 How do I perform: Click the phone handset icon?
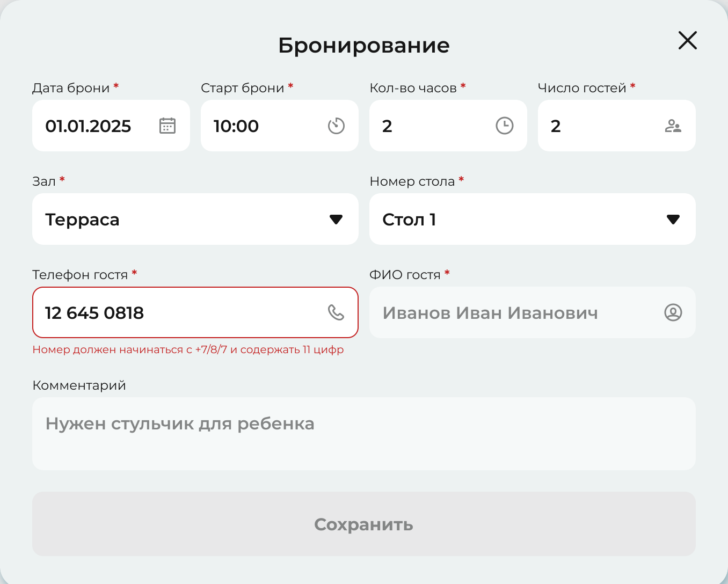click(336, 312)
